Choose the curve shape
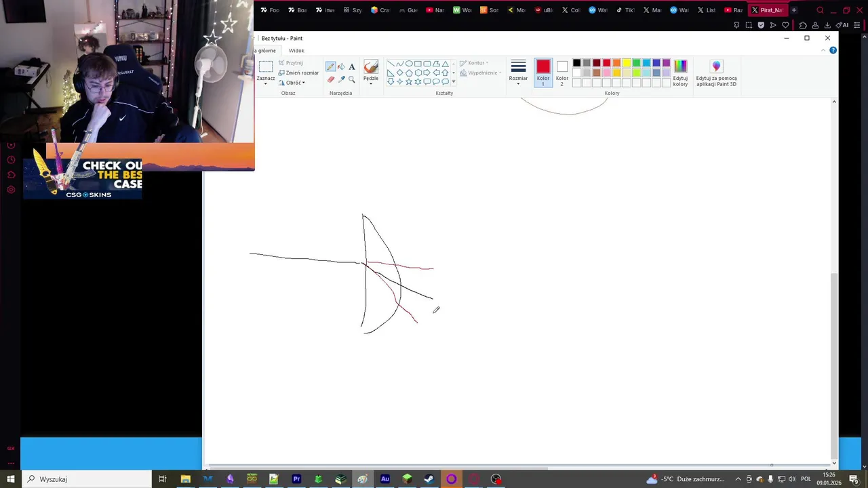Viewport: 868px width, 488px height. pyautogui.click(x=399, y=64)
